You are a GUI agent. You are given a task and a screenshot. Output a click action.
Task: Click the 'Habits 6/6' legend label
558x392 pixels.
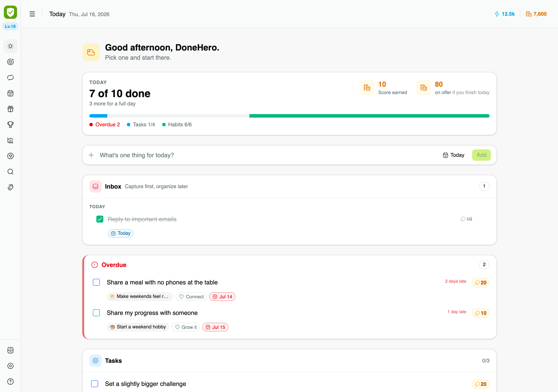click(177, 125)
